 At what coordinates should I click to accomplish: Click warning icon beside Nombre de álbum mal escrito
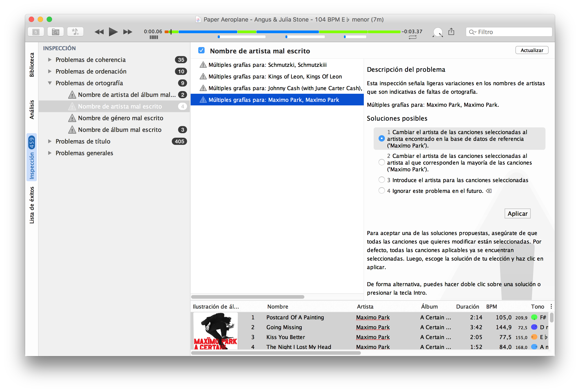tap(72, 130)
